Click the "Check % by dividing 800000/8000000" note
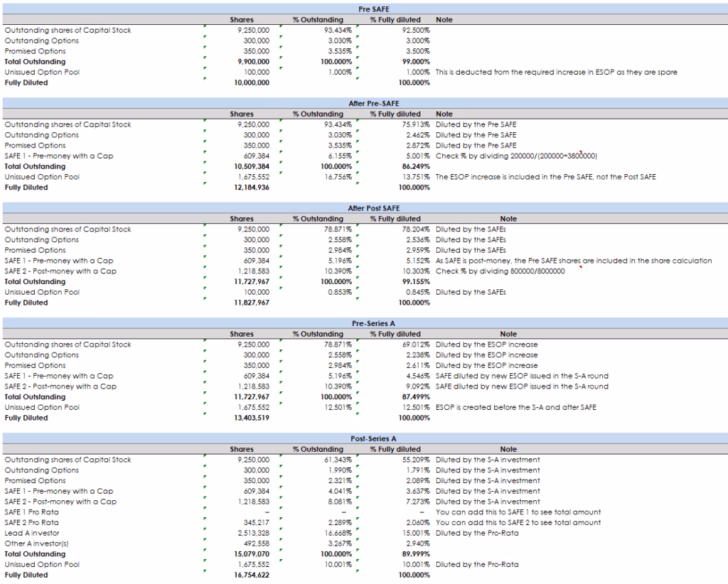This screenshot has height=584, width=728. (500, 271)
